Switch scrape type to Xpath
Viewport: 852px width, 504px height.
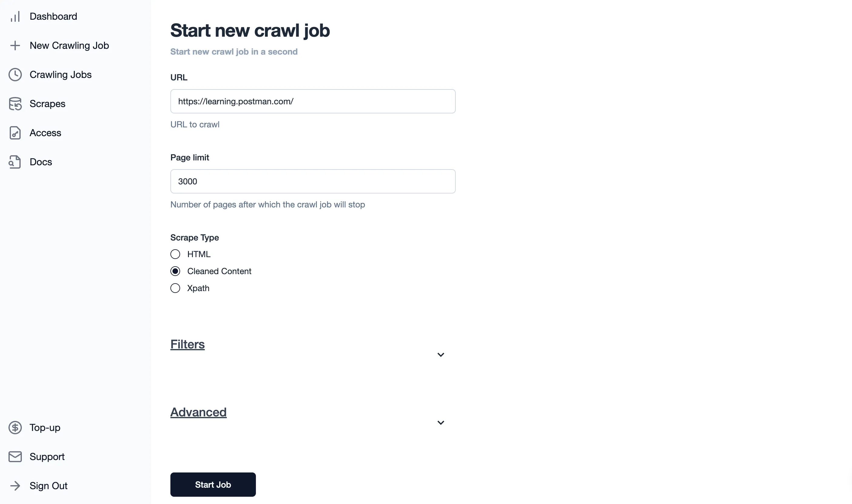(x=175, y=288)
